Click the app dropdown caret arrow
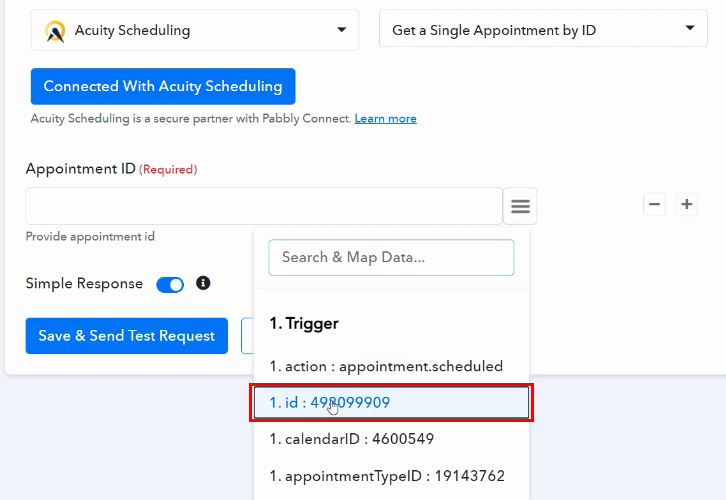The height and width of the screenshot is (500, 726). [x=342, y=30]
